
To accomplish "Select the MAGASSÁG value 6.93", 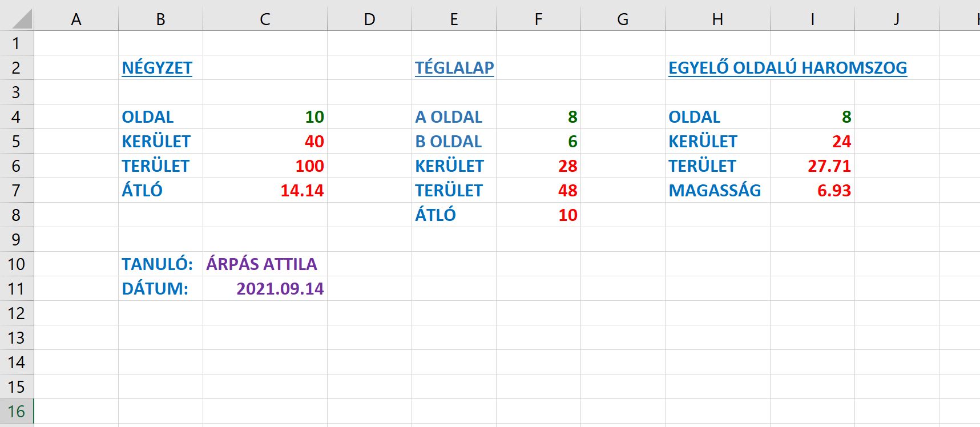I will (x=834, y=191).
